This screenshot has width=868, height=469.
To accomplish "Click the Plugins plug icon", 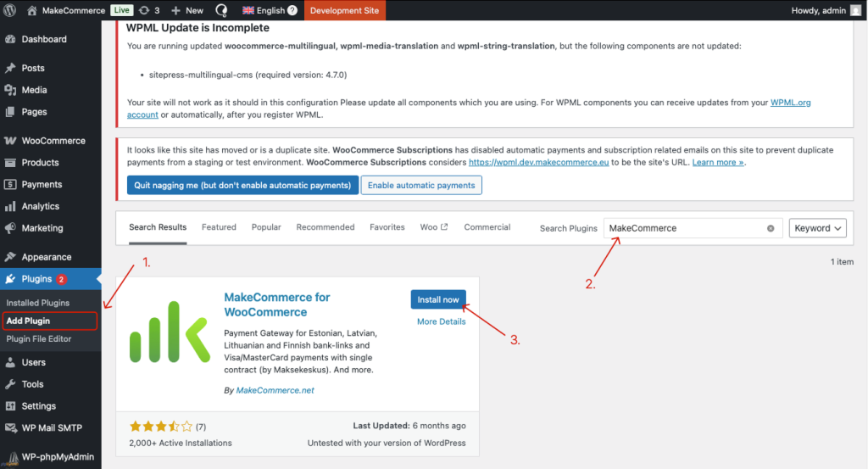I will click(10, 279).
